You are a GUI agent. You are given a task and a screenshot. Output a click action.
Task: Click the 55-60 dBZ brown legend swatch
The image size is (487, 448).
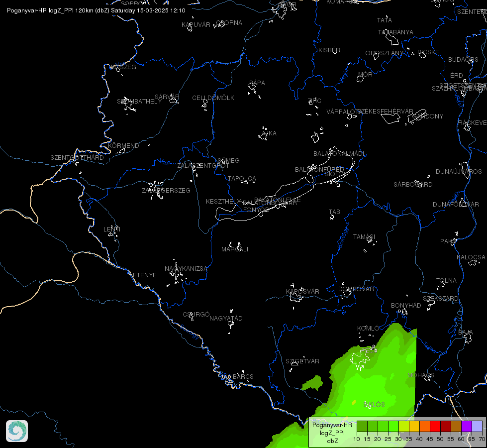tap(456, 427)
